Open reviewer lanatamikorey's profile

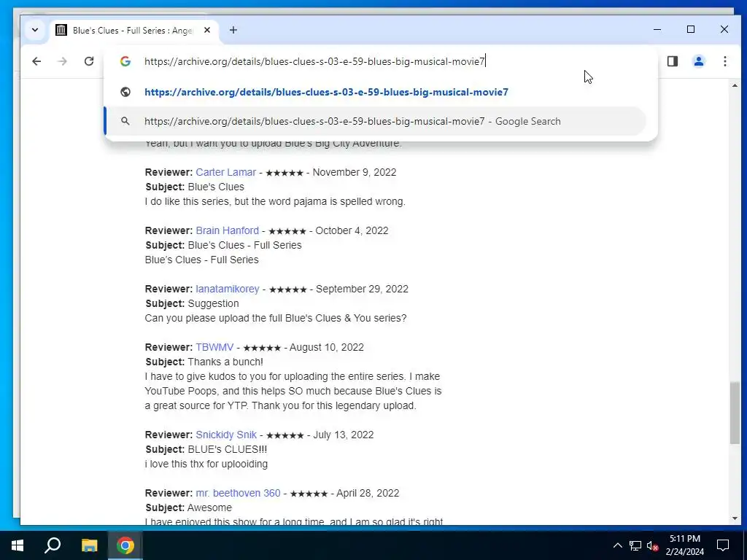228,289
